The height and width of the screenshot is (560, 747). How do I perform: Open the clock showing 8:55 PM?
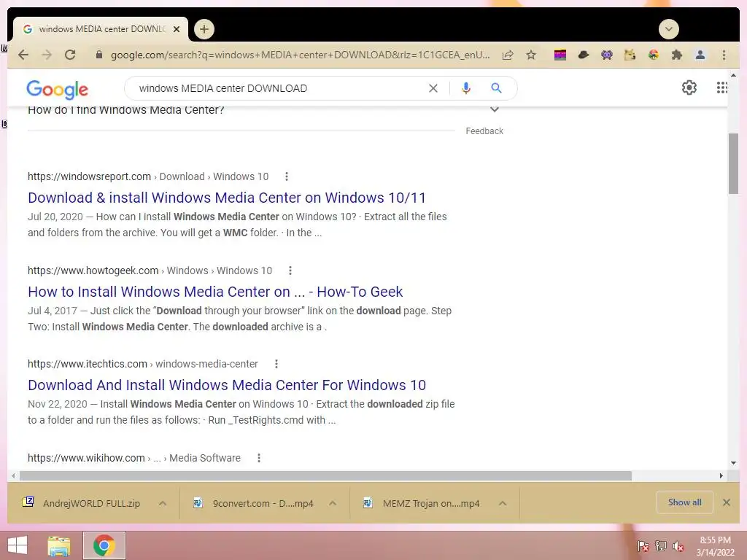click(715, 546)
